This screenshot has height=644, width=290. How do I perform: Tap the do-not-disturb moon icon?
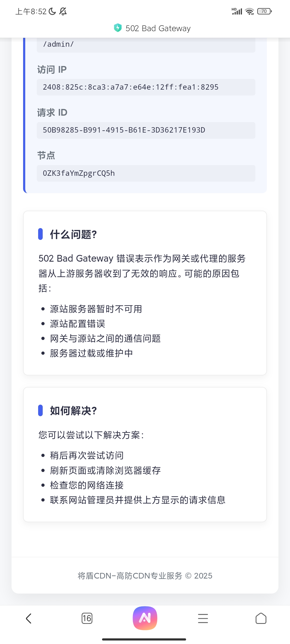pyautogui.click(x=52, y=11)
